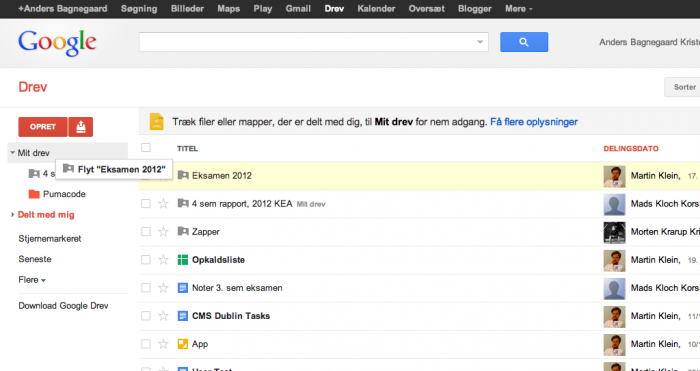The height and width of the screenshot is (371, 700).
Task: Click yellow drawing icon beside App
Action: point(183,344)
